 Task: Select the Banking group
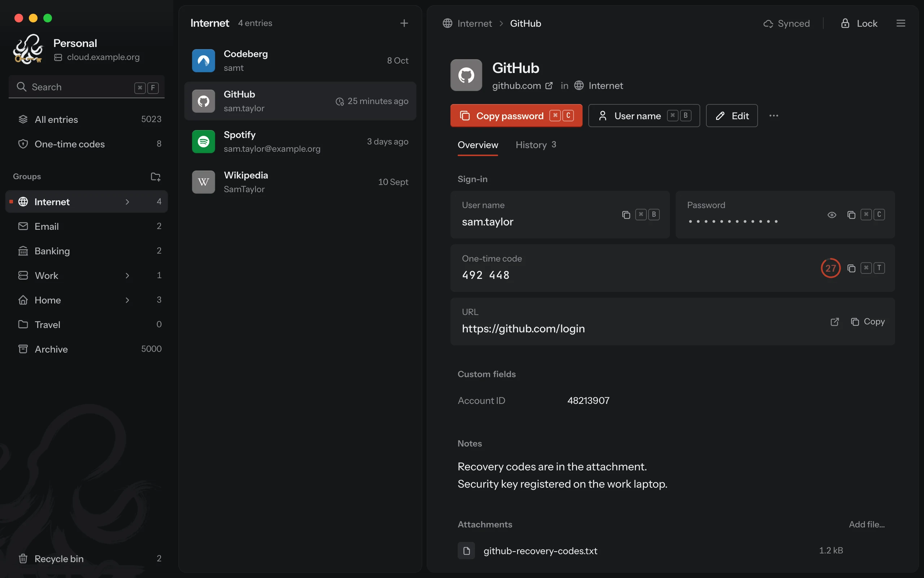coord(87,251)
